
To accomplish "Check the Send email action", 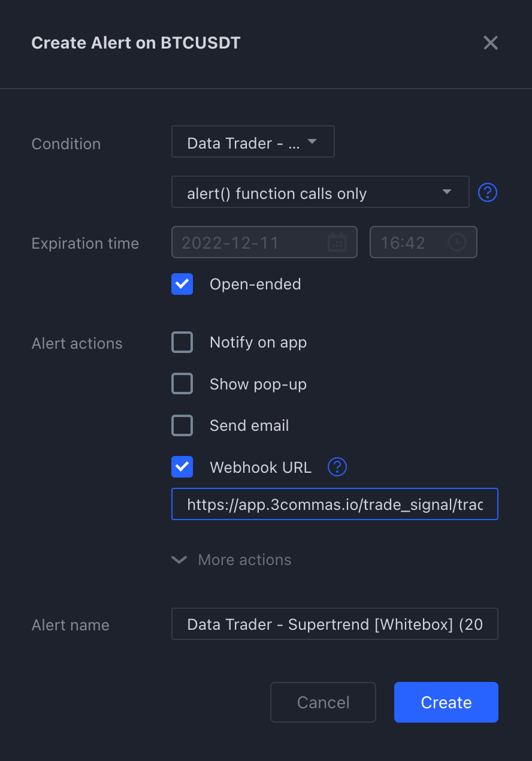I will [182, 425].
